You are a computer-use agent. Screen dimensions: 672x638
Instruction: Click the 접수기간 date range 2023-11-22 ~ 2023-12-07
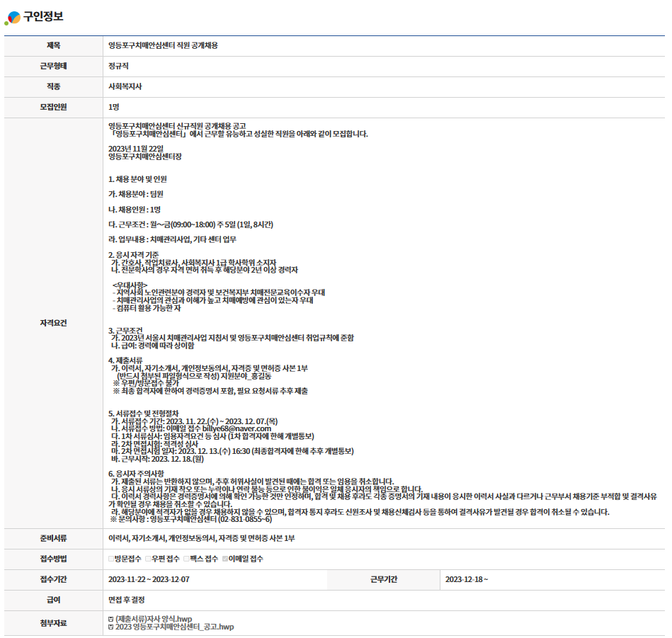(x=149, y=579)
